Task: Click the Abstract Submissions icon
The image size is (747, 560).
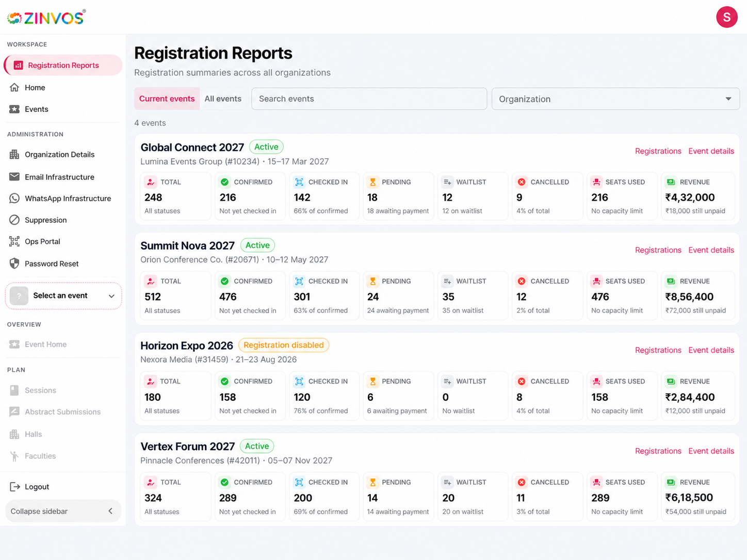Action: 14,412
